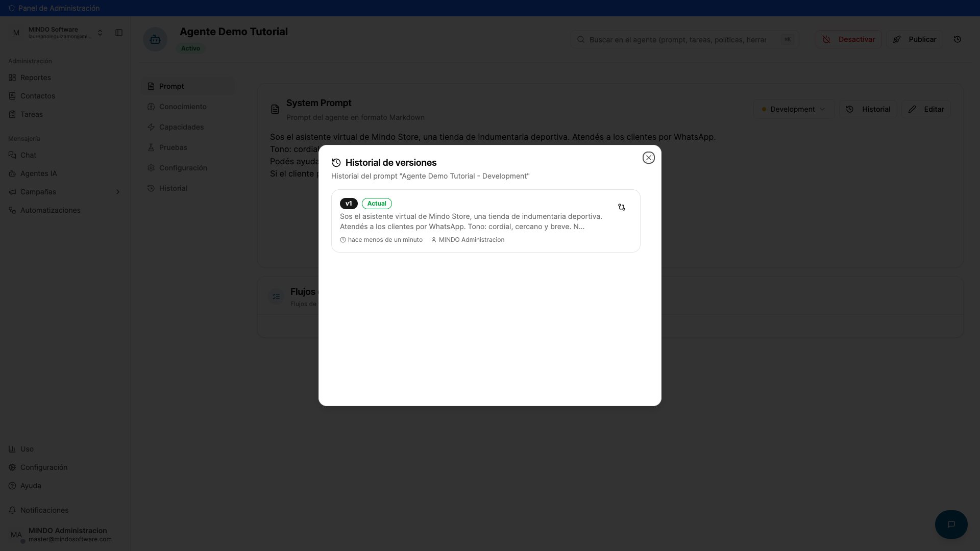Screen dimensions: 980x551
Task: Close the Historial de versiones dialog
Action: coord(648,158)
